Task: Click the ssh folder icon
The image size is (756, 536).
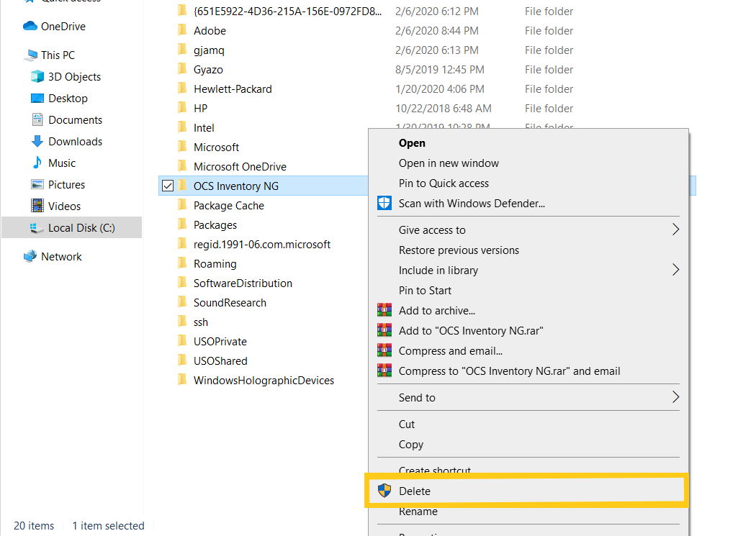Action: tap(182, 322)
